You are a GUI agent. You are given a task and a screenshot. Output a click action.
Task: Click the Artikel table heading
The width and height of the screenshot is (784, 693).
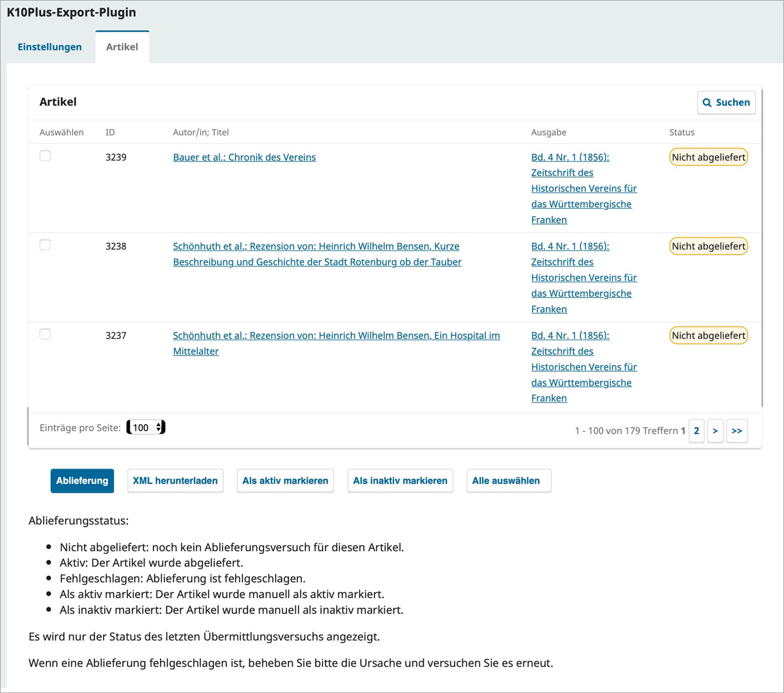58,102
